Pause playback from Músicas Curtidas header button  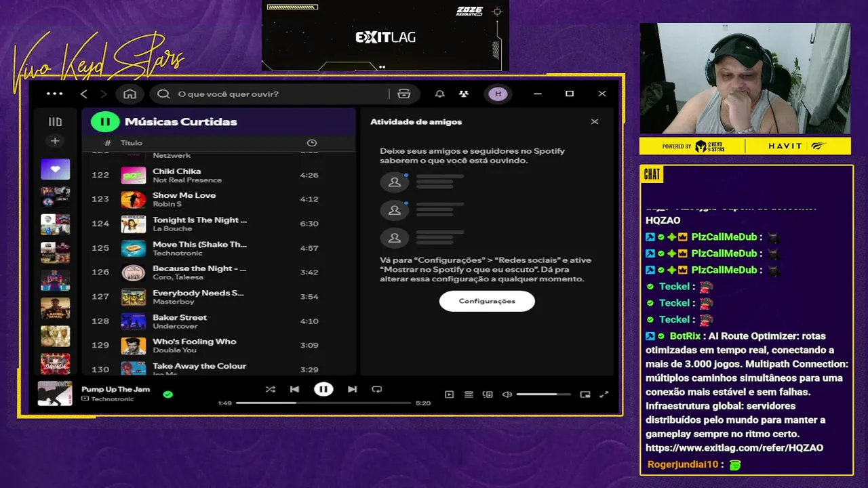pyautogui.click(x=105, y=122)
